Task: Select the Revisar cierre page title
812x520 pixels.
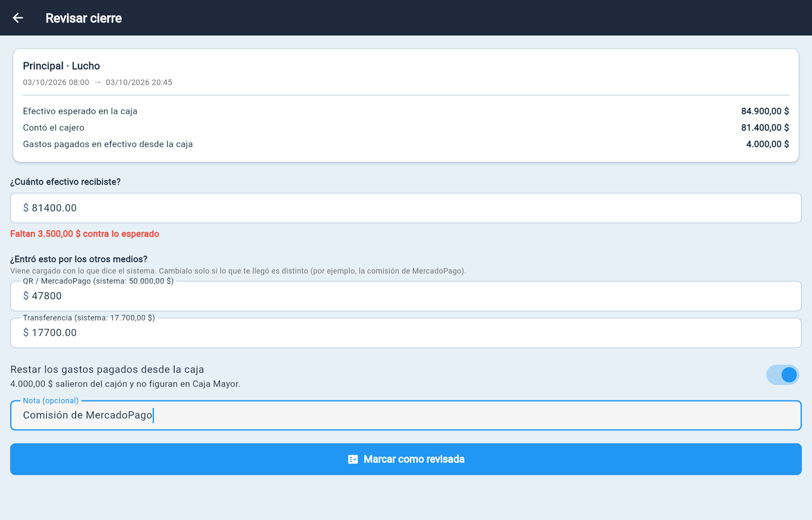Action: point(83,18)
